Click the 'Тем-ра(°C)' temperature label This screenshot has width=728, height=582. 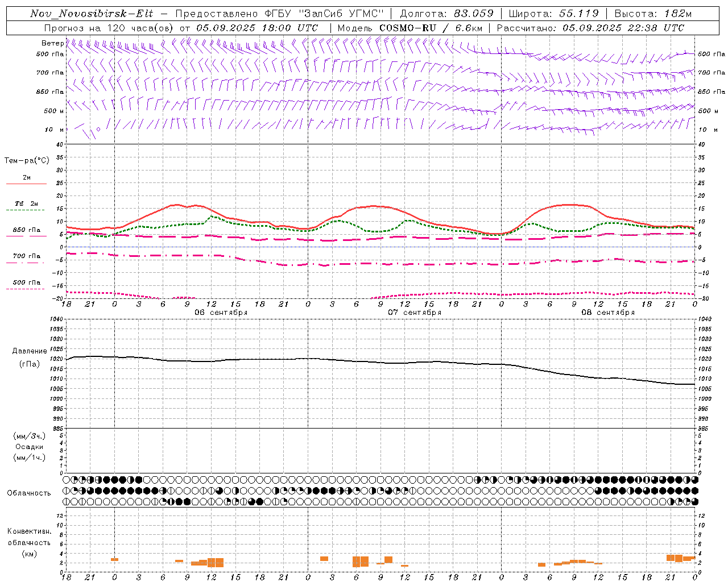click(x=27, y=161)
